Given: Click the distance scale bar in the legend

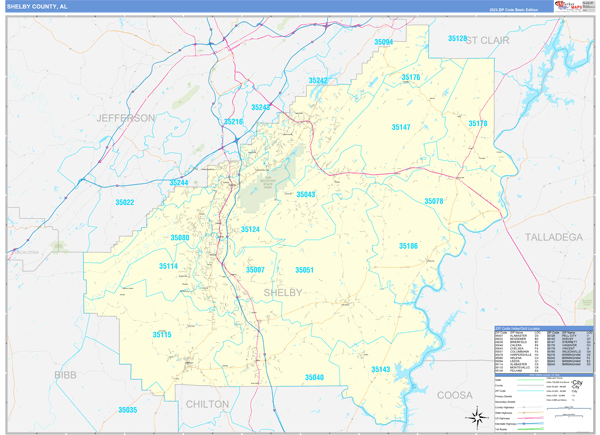Looking at the screenshot, I should (569, 408).
